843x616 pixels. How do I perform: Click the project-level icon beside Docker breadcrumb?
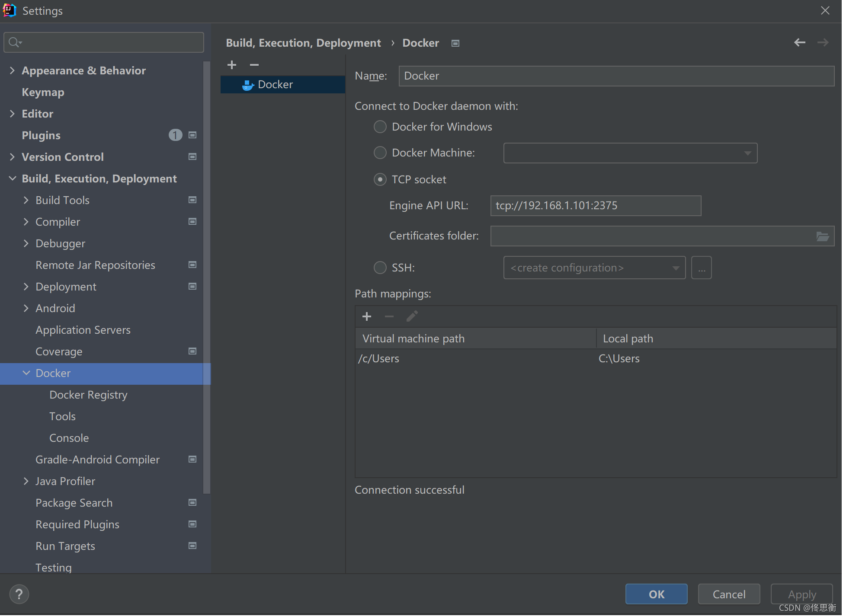(455, 43)
